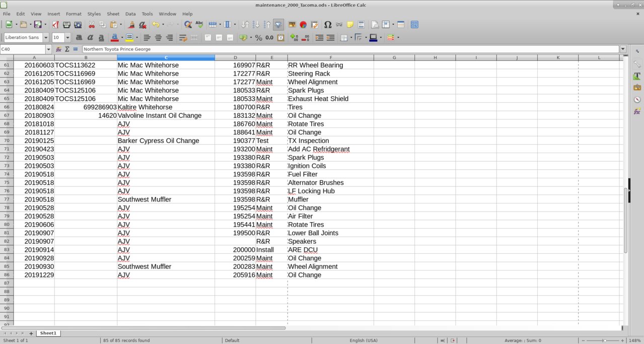The image size is (644, 344).
Task: Click the Function Wizard button
Action: [58, 49]
